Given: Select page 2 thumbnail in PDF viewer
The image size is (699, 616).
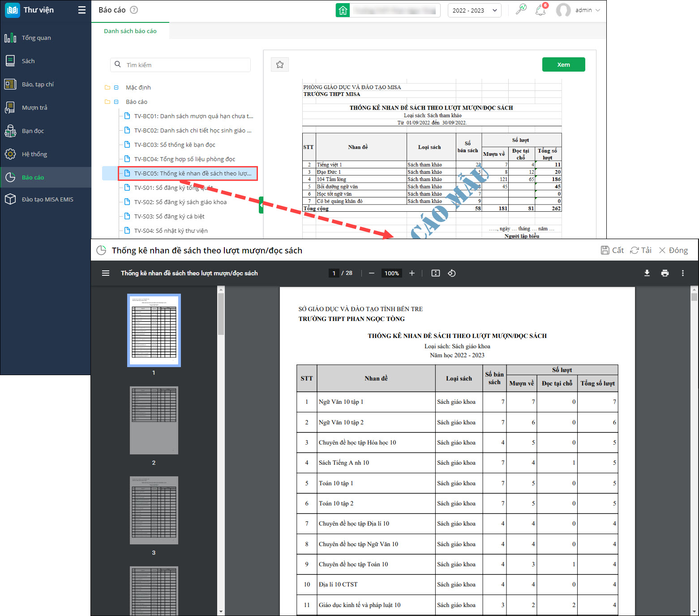Looking at the screenshot, I should 154,420.
